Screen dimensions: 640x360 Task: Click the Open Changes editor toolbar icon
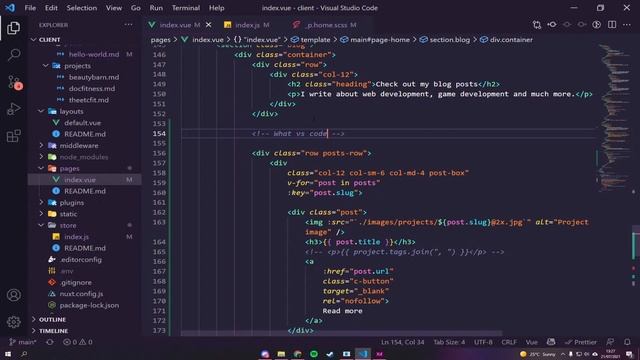[537, 25]
